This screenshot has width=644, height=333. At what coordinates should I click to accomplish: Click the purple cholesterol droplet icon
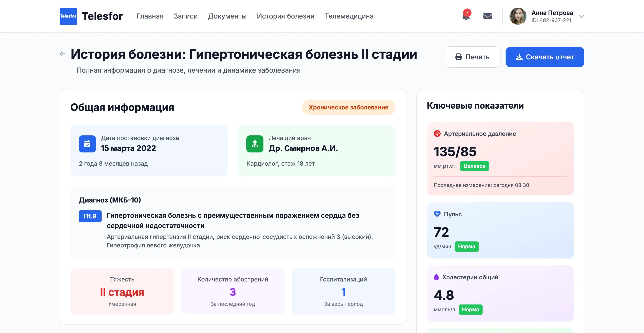coord(436,277)
